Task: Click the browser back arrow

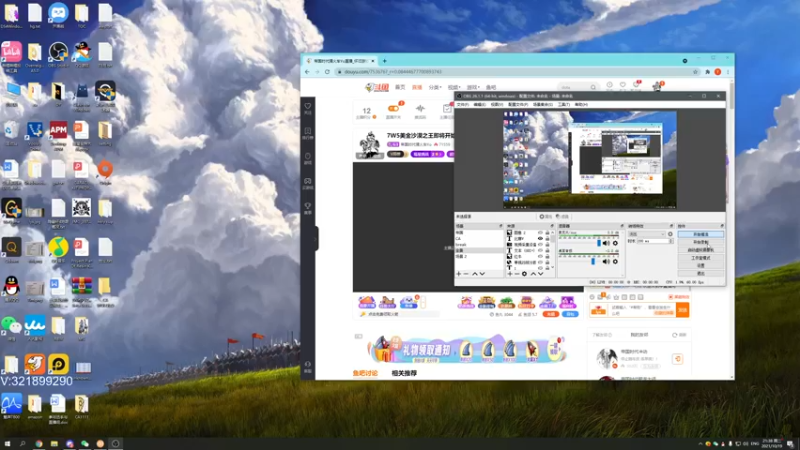Action: tap(307, 72)
